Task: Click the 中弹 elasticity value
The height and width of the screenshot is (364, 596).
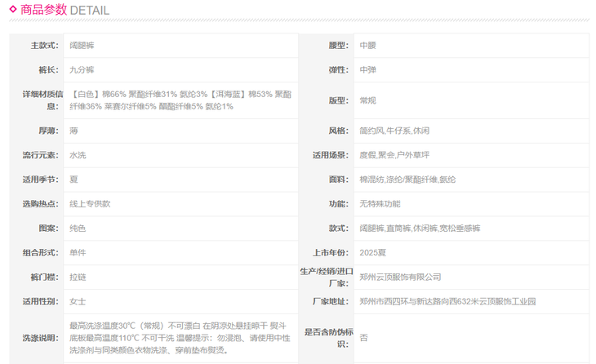Action: [x=368, y=70]
